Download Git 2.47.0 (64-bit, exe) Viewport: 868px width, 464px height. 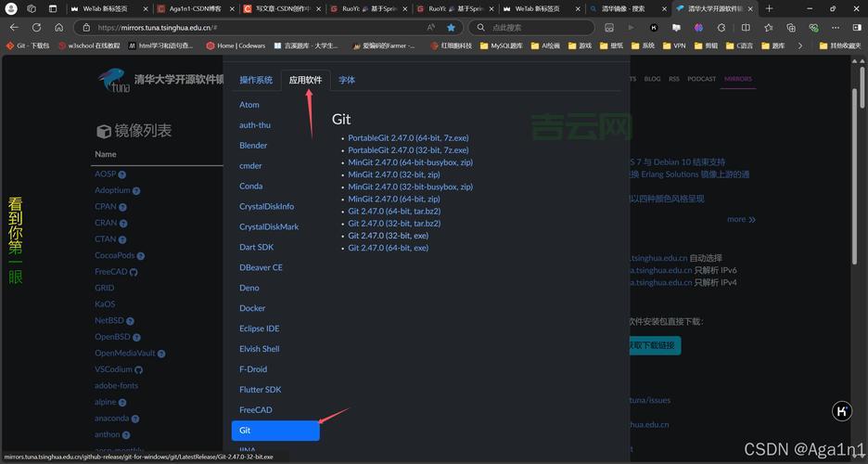click(388, 248)
